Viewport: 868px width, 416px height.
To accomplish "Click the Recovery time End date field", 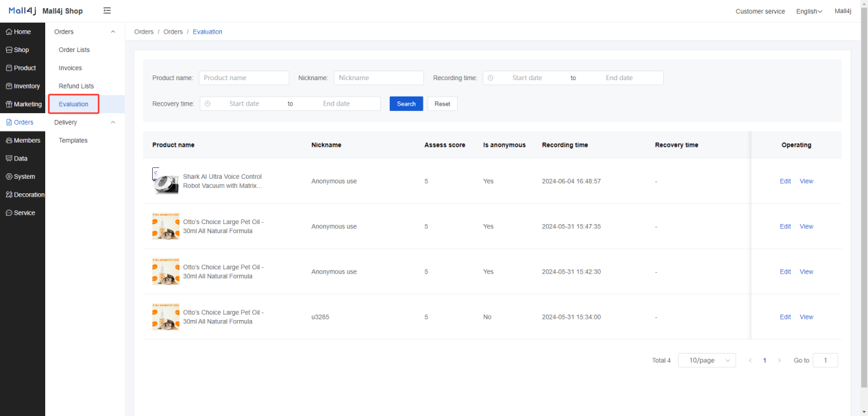I will click(336, 104).
